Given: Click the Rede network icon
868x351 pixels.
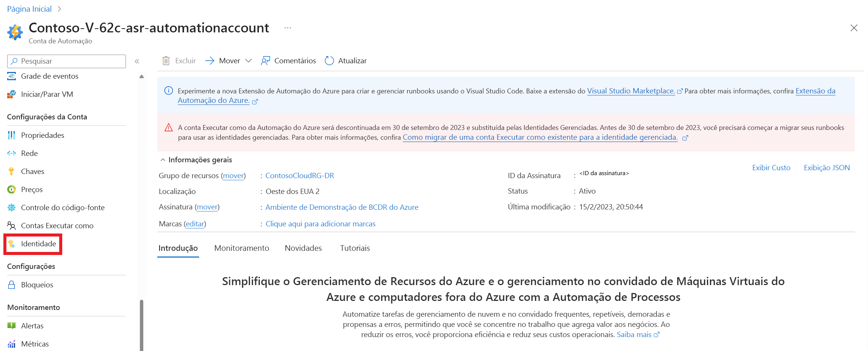Looking at the screenshot, I should click(x=12, y=153).
